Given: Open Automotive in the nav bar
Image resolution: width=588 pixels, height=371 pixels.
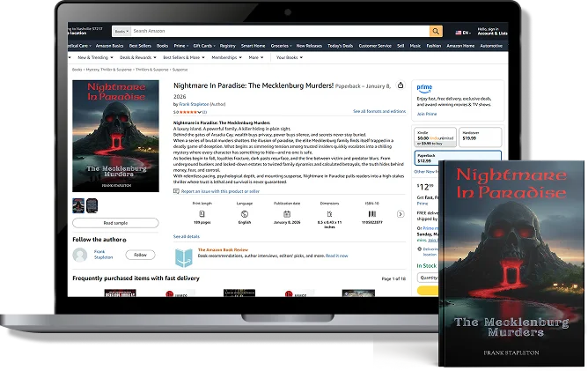Looking at the screenshot, I should coord(491,46).
